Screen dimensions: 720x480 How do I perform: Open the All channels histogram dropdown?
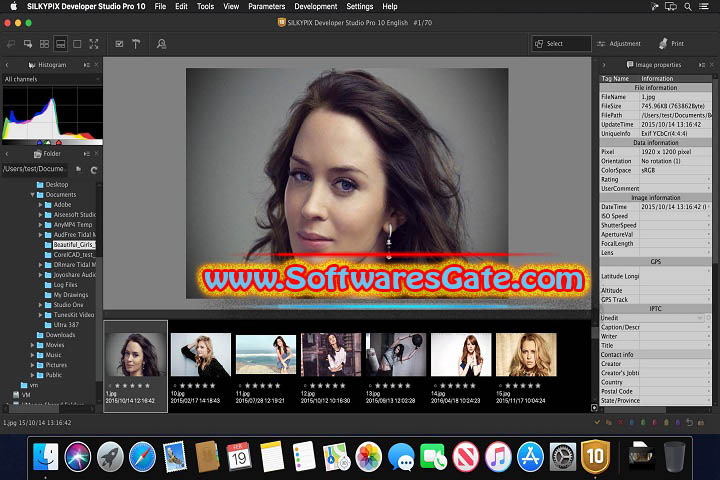[52, 79]
